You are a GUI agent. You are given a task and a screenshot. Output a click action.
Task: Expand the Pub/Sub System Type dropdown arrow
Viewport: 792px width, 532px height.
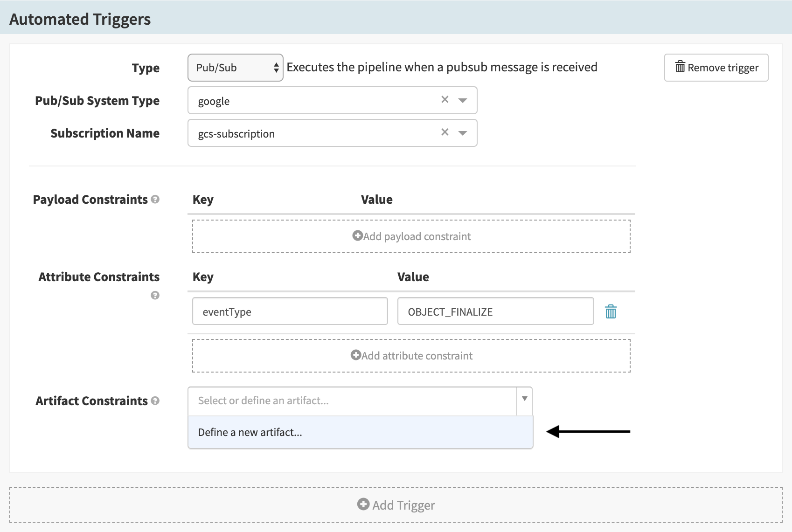tap(463, 100)
